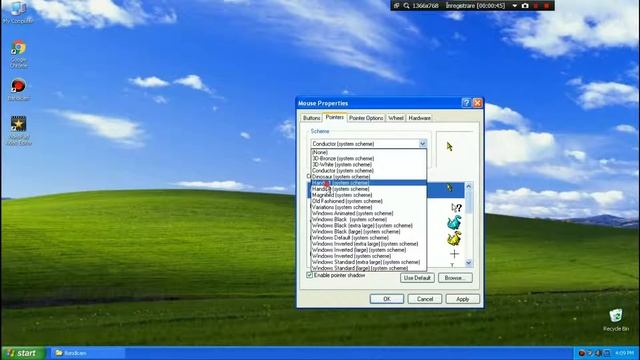
Task: Choose Old Fashioned scheme
Action: click(x=369, y=201)
